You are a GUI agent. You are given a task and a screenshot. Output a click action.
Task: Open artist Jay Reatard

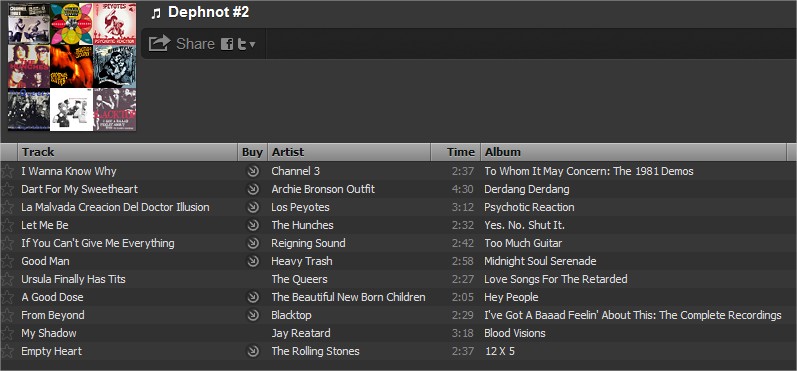(301, 333)
